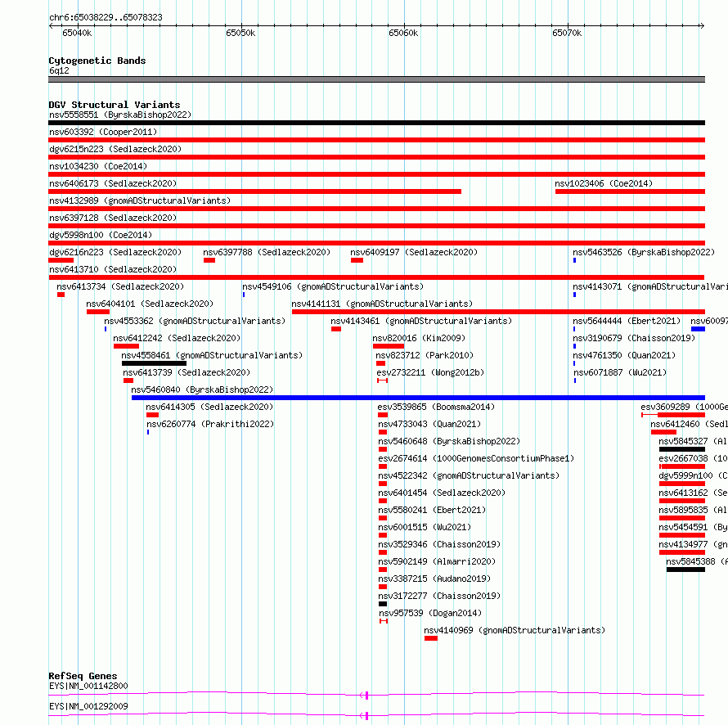
Task: Click nsv957539 (Dogan2014) label
Action: 430,613
